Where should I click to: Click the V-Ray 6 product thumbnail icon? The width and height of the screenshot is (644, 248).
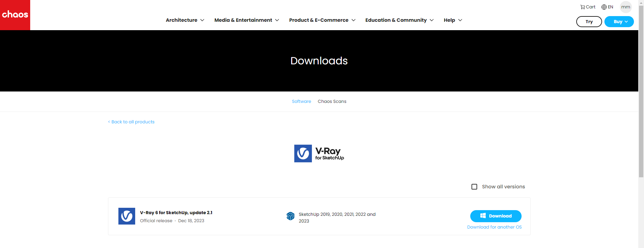click(x=127, y=216)
